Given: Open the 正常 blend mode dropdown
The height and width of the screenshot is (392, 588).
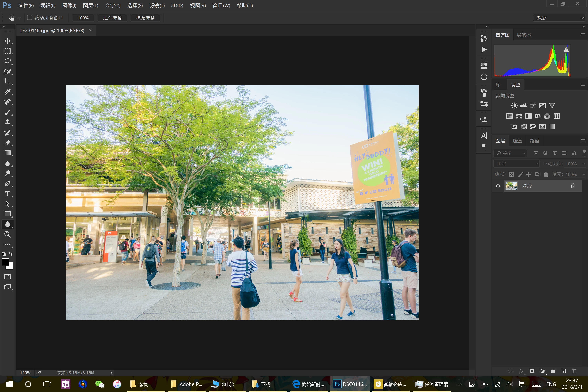Looking at the screenshot, I should point(516,163).
